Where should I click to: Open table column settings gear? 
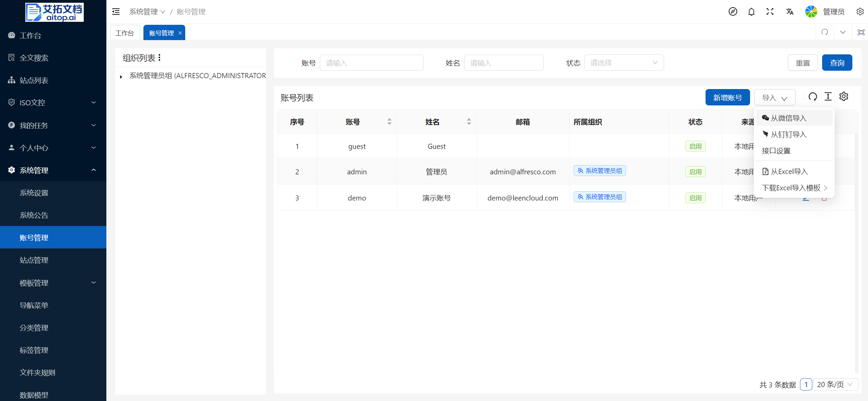point(844,97)
